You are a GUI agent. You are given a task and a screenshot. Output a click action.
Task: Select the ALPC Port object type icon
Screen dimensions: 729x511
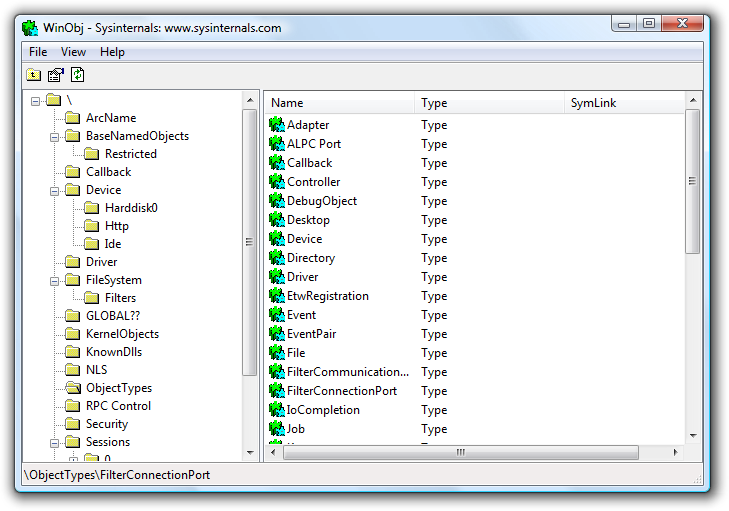(x=277, y=144)
